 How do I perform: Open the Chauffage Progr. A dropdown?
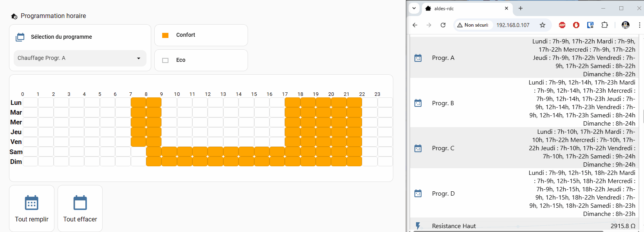click(80, 58)
